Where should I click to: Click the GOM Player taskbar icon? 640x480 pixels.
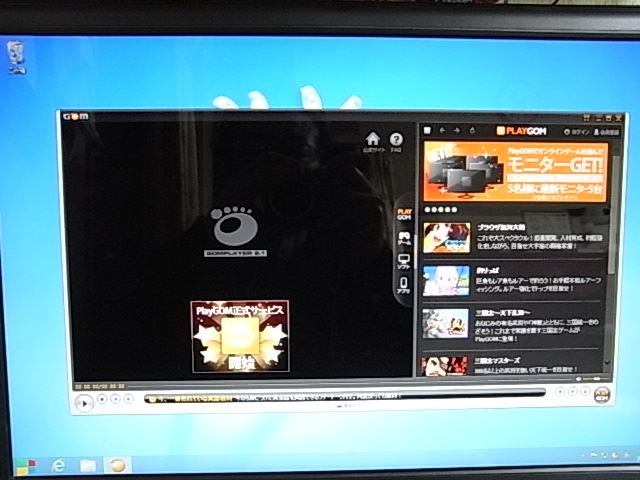(x=118, y=465)
